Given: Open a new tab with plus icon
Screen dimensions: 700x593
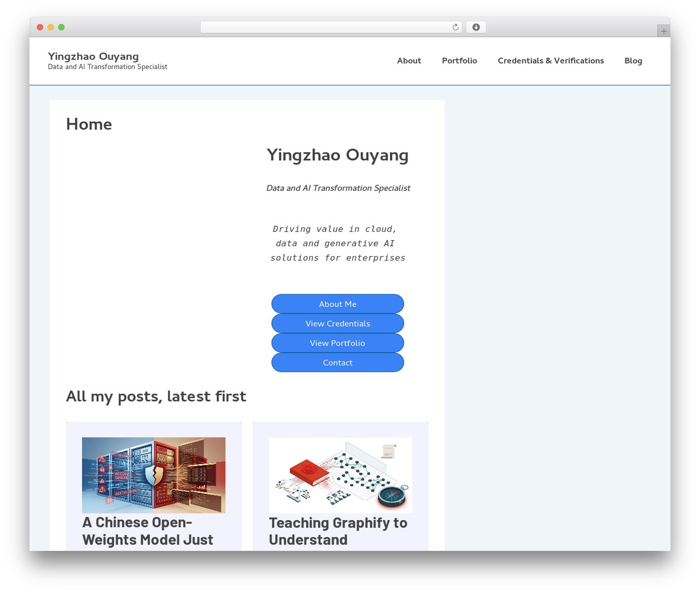Looking at the screenshot, I should [663, 31].
